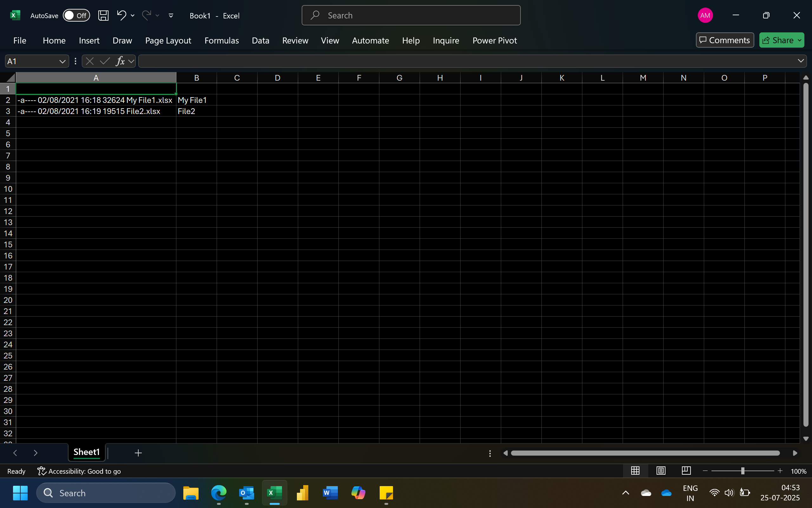Open Outlook from the taskbar
Viewport: 812px width, 508px height.
pos(247,493)
